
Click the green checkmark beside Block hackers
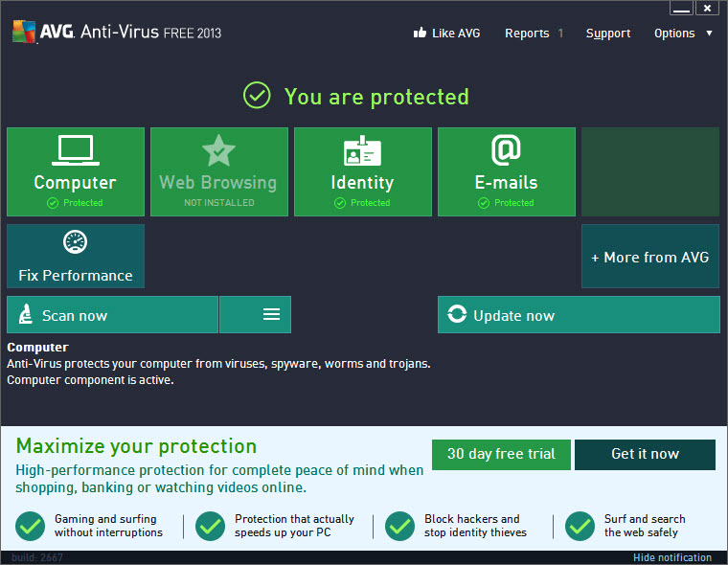tap(399, 526)
